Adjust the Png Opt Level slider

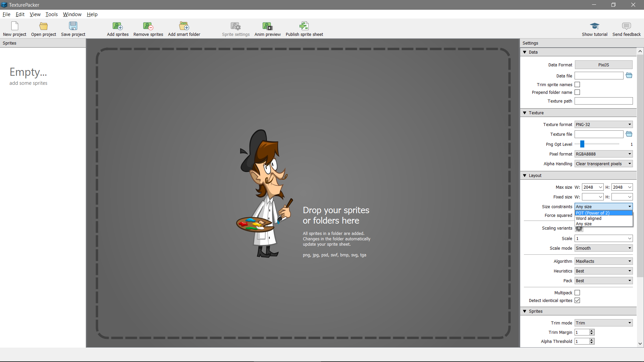click(x=582, y=144)
